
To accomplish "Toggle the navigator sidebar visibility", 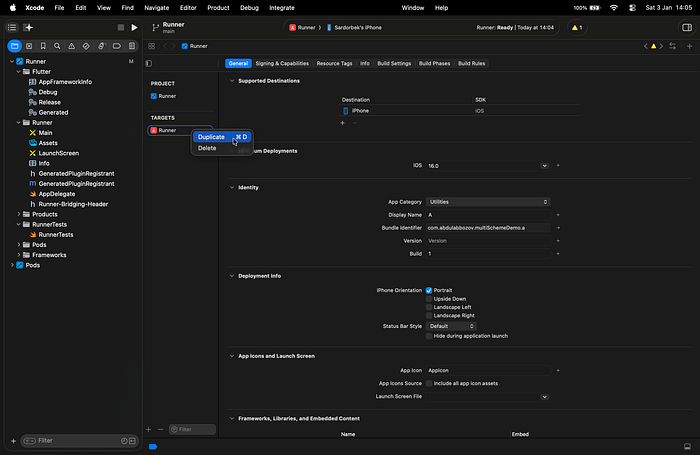I will click(x=12, y=28).
